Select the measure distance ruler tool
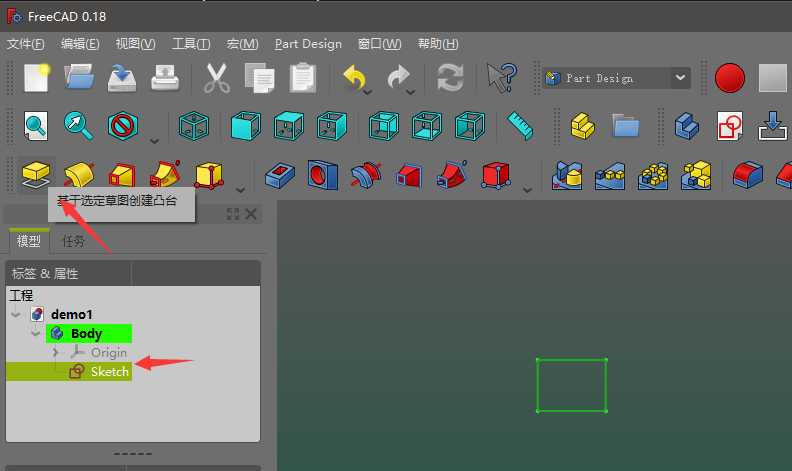The width and height of the screenshot is (792, 471). click(520, 126)
